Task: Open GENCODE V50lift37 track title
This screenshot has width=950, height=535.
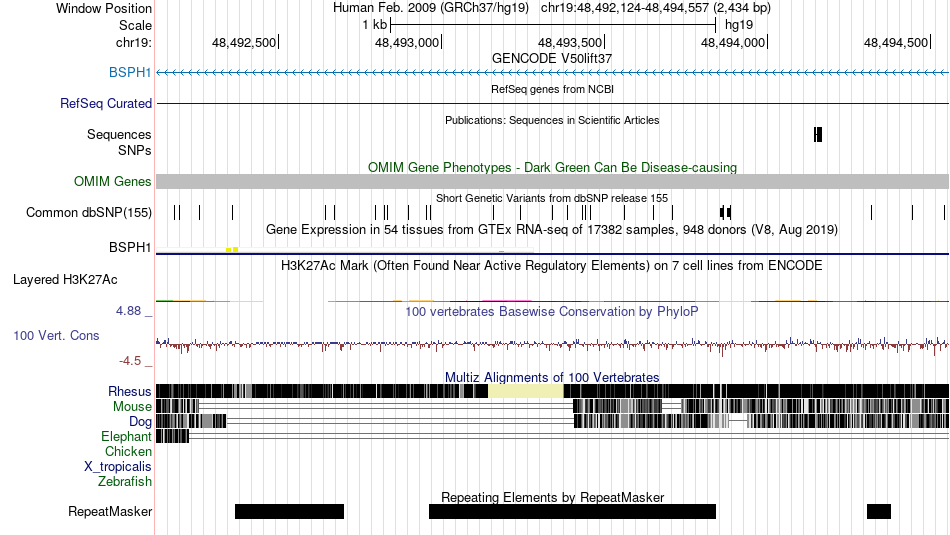Action: click(552, 59)
